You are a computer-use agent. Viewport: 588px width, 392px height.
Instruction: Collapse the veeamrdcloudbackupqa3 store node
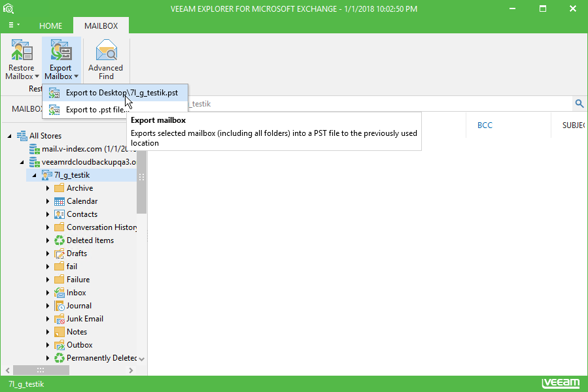click(x=22, y=162)
